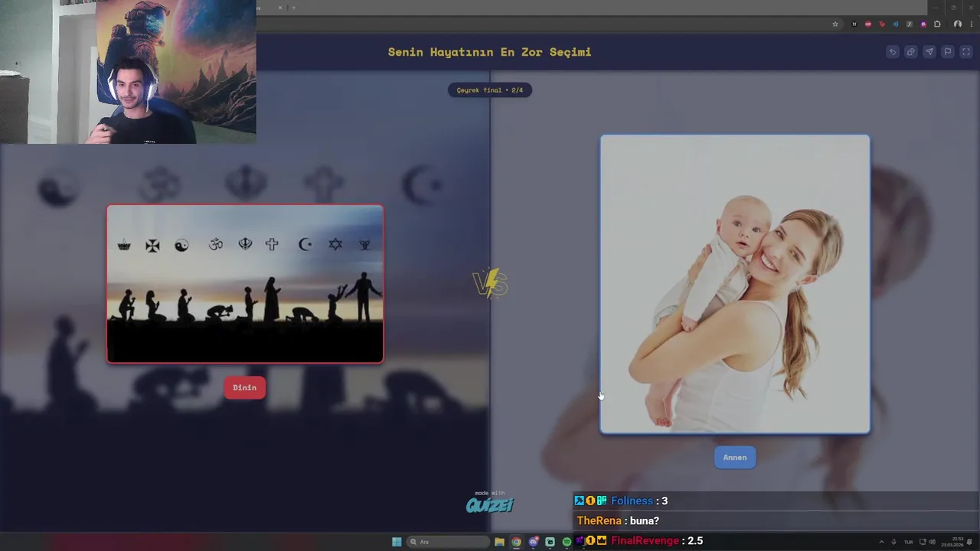Open the blue sound waves extension
Image resolution: width=980 pixels, height=551 pixels.
[x=896, y=24]
